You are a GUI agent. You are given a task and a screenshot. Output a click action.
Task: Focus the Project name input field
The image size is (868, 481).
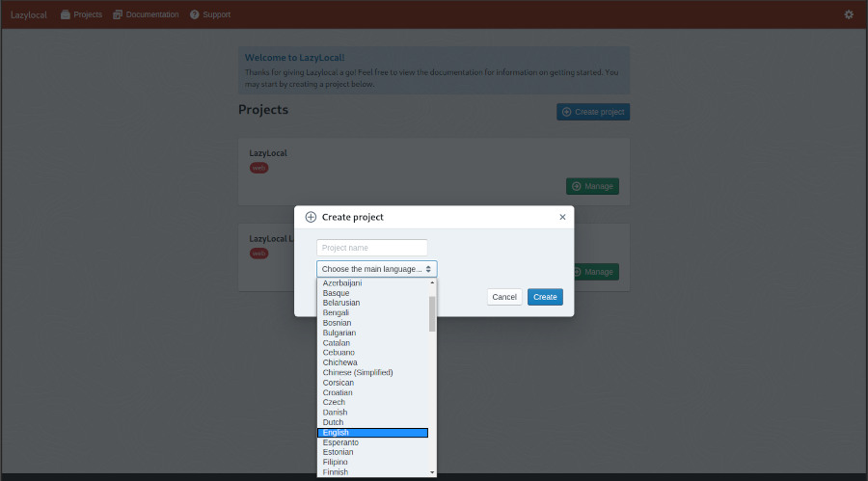(371, 248)
